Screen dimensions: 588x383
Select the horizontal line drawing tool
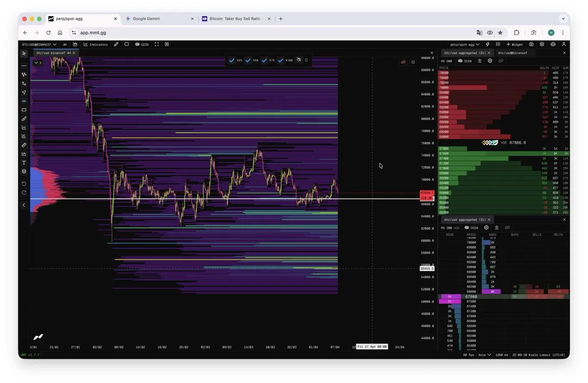(24, 66)
